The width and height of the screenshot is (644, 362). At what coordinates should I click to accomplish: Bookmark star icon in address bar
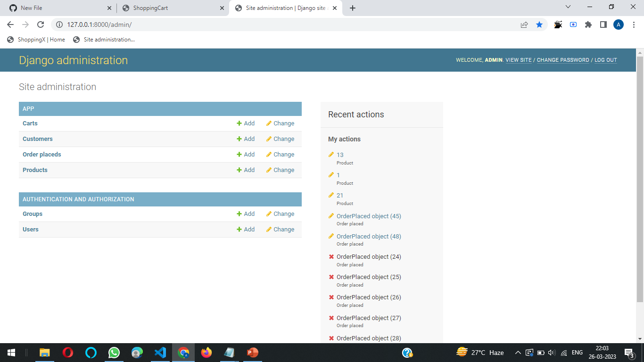tap(539, 25)
